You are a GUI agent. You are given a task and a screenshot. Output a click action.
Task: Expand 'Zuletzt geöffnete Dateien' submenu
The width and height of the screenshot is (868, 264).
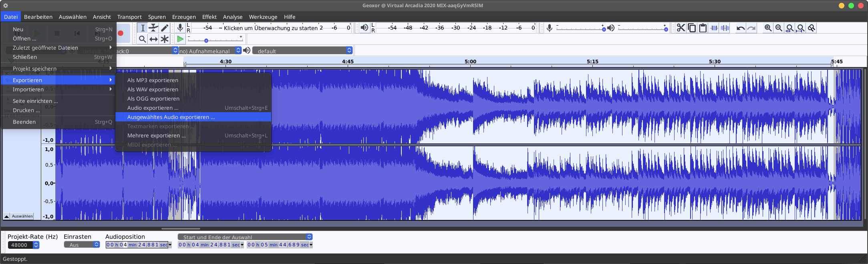(58, 48)
